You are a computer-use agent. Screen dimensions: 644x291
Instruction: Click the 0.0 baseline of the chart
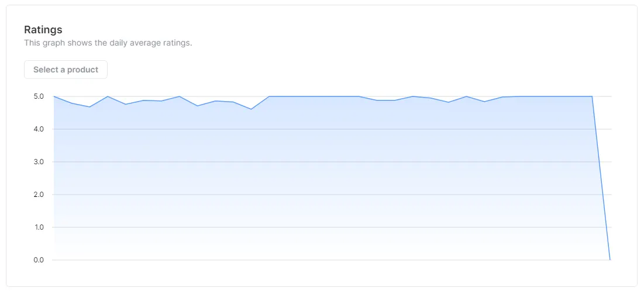tap(332, 260)
